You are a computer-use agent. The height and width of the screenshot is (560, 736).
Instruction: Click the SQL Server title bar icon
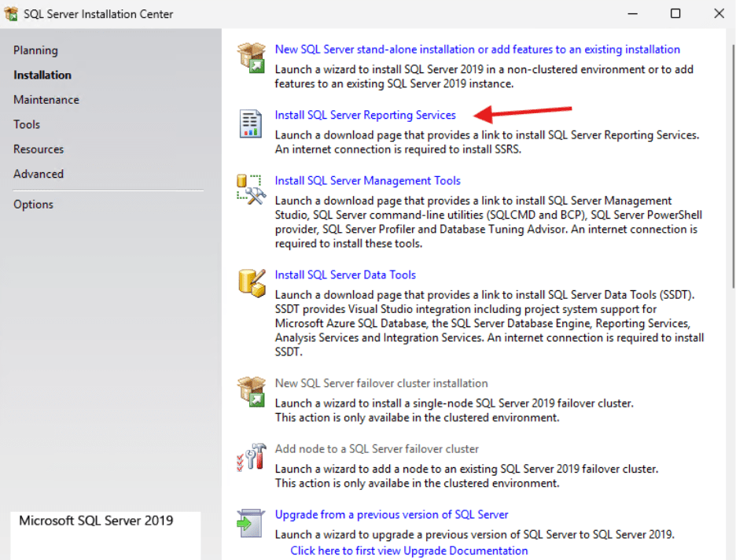(12, 14)
